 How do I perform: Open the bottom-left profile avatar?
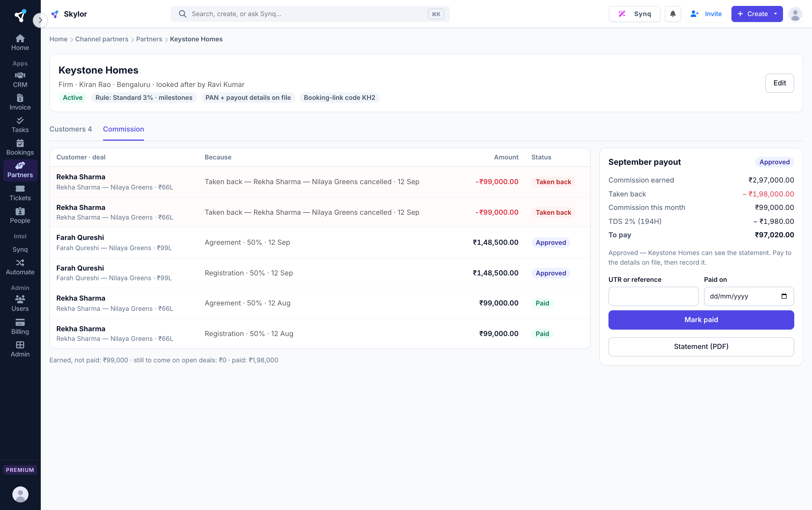[20, 494]
